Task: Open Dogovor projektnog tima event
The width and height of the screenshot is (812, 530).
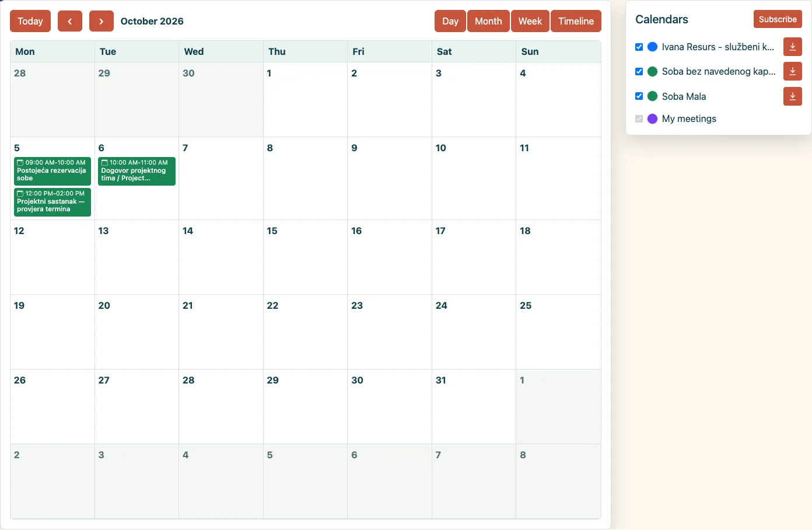Action: 136,171
